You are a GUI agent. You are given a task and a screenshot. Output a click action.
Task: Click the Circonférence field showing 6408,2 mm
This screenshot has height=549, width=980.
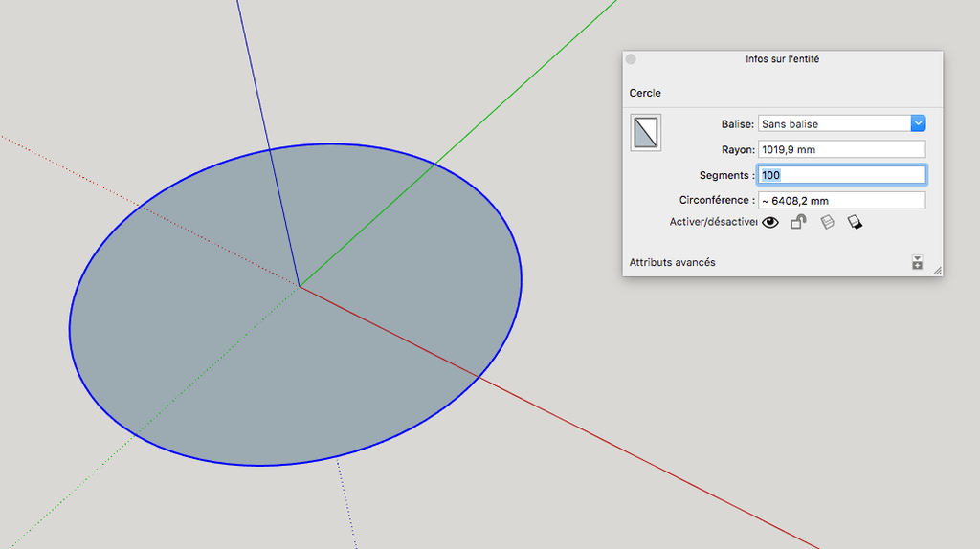[841, 201]
